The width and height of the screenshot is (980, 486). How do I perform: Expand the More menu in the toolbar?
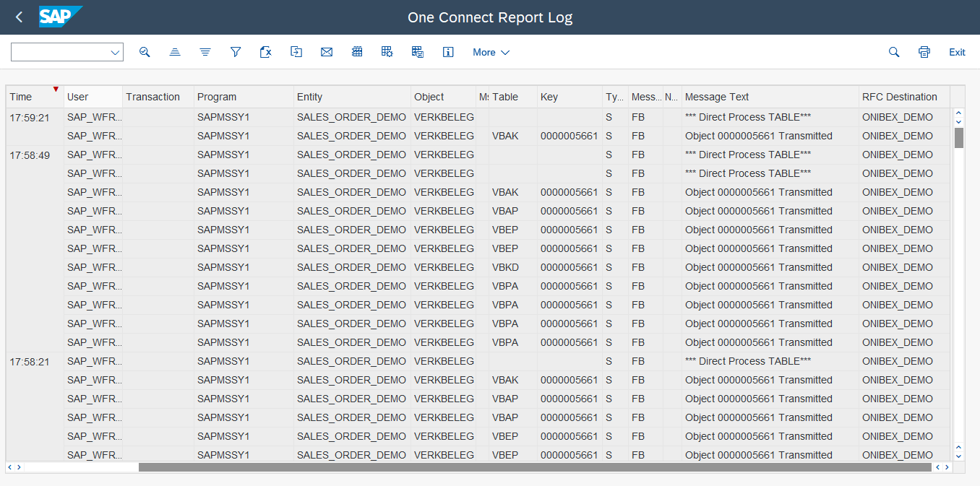491,52
